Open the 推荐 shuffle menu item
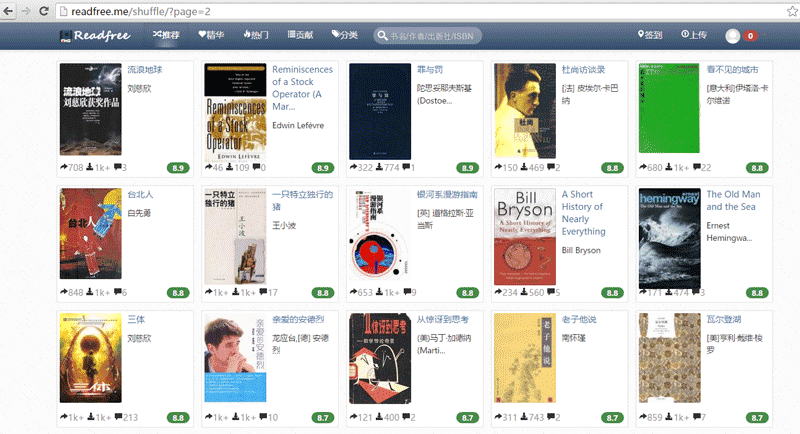 pos(166,35)
